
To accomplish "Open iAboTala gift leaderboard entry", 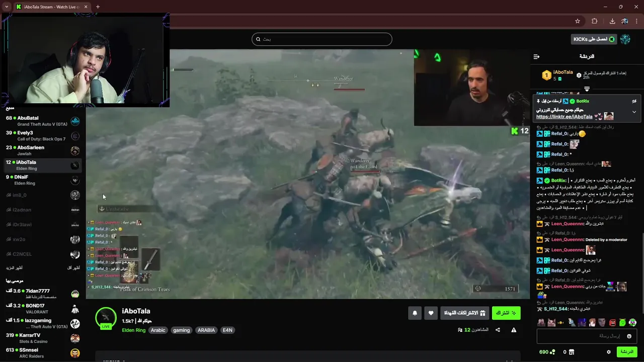I will tap(557, 75).
